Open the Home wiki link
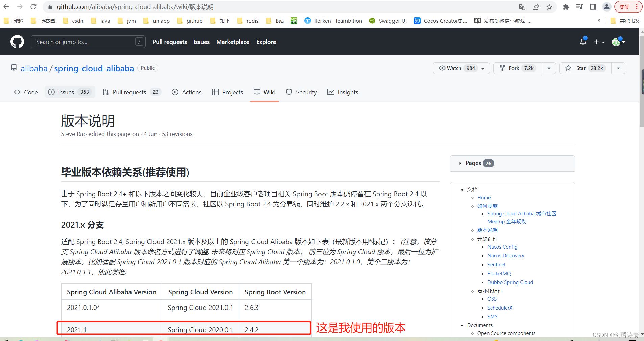This screenshot has width=644, height=341. pyautogui.click(x=484, y=198)
